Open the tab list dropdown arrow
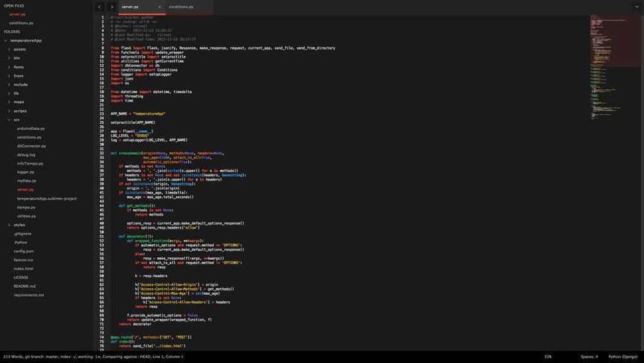 (637, 6)
